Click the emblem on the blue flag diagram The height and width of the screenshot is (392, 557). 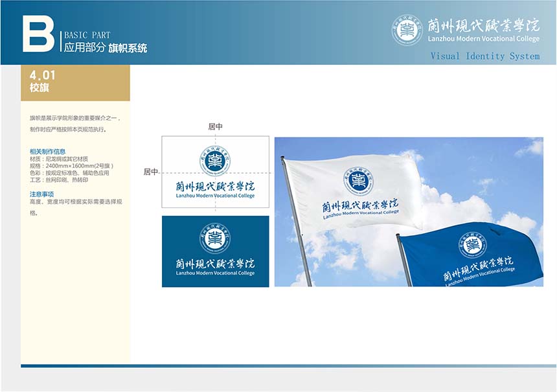(x=215, y=238)
